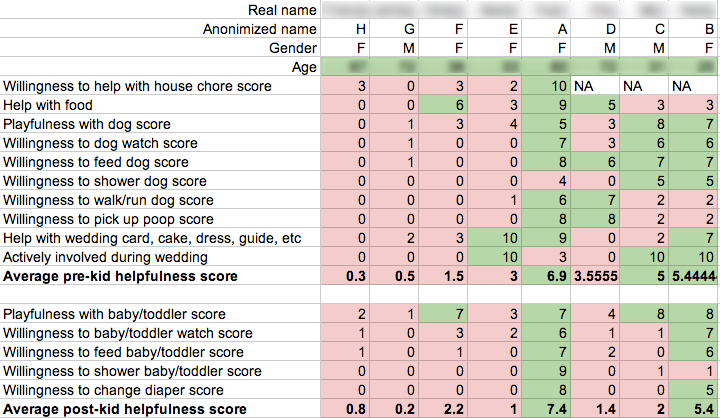Click house chore score cell with 10

point(546,86)
